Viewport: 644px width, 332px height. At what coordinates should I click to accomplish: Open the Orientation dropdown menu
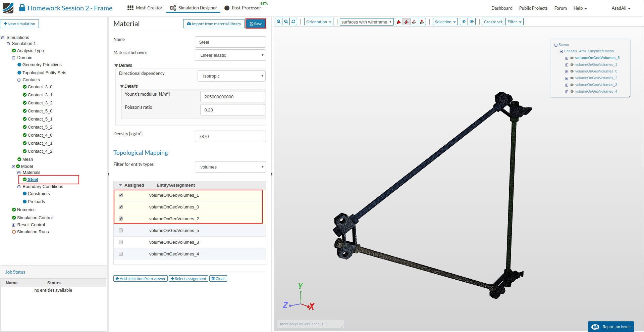coord(319,22)
